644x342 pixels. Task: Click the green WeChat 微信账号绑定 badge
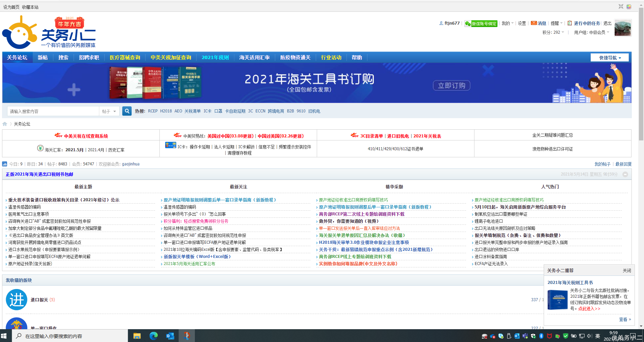(481, 24)
